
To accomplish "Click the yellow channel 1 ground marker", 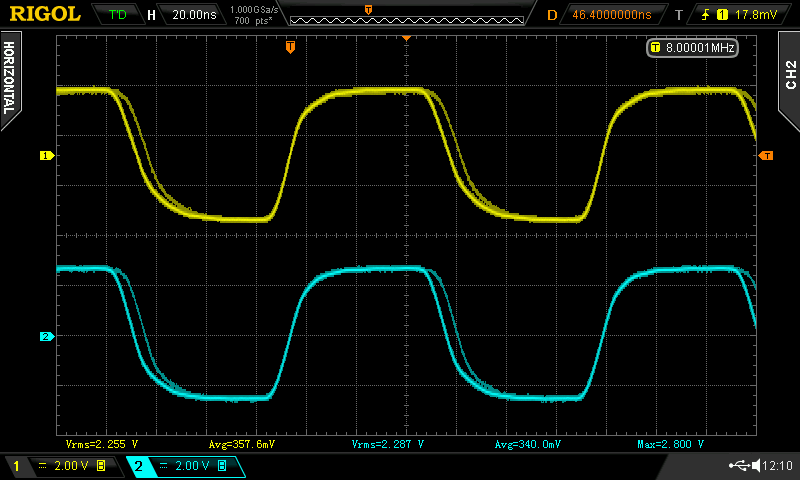I will (47, 156).
